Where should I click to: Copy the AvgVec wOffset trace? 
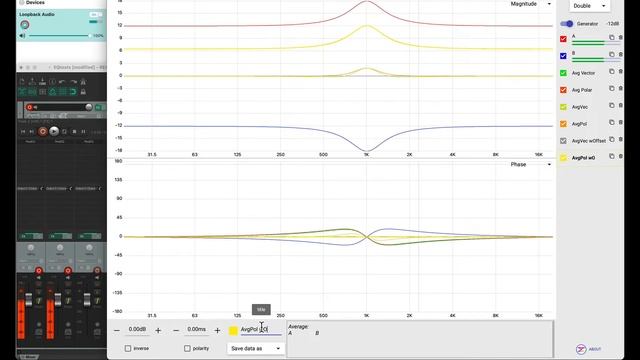[x=611, y=140]
